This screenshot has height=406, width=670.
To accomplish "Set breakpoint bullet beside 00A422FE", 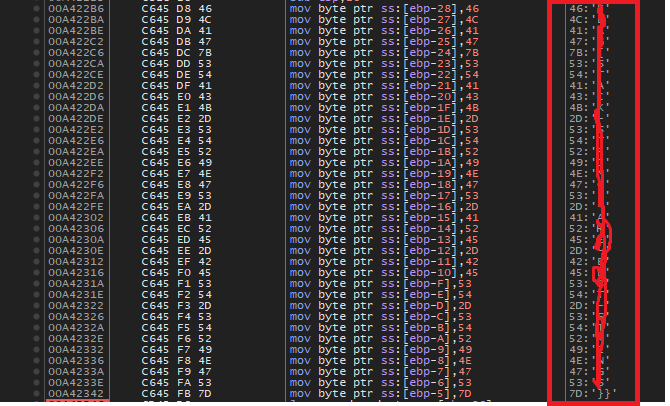I will 37,206.
